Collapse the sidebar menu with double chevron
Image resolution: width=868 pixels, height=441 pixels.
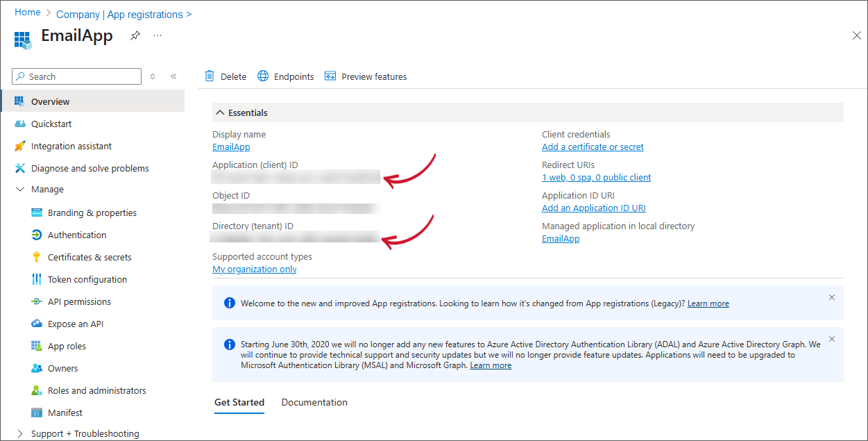point(173,76)
